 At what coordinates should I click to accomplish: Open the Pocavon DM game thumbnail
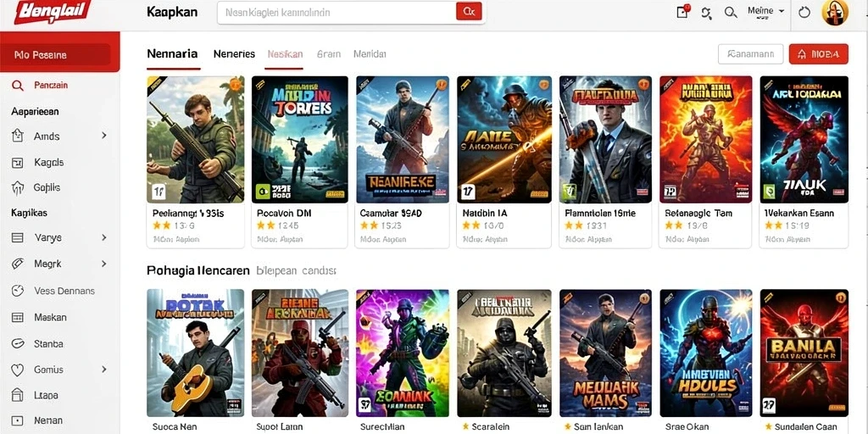(299, 140)
